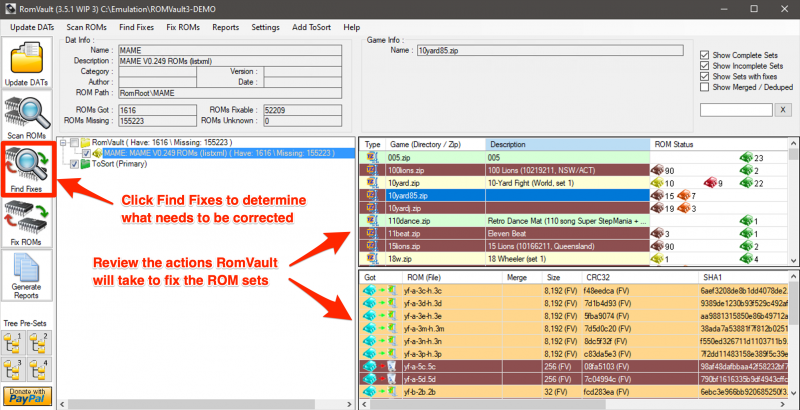Click the X button to clear filter
This screenshot has width=800, height=410.
pyautogui.click(x=783, y=110)
